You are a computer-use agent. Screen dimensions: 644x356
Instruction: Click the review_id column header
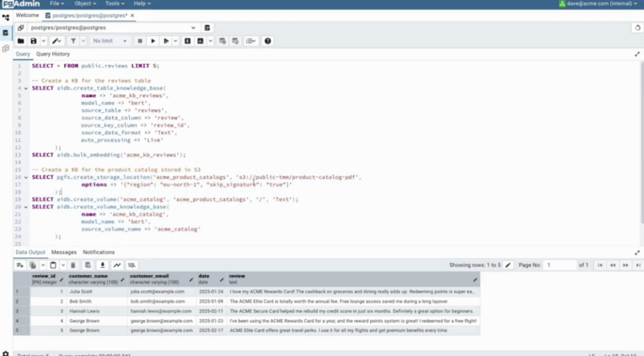(48, 279)
